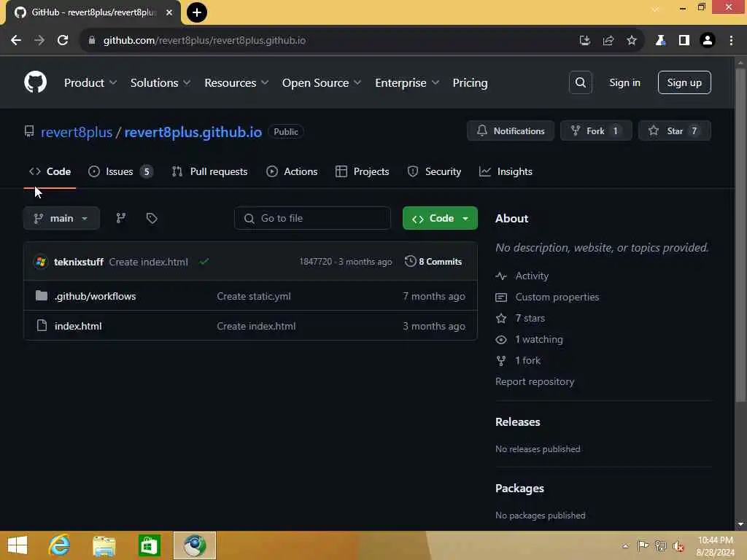Image resolution: width=747 pixels, height=560 pixels.
Task: Fork the repository with Fork button
Action: [596, 131]
